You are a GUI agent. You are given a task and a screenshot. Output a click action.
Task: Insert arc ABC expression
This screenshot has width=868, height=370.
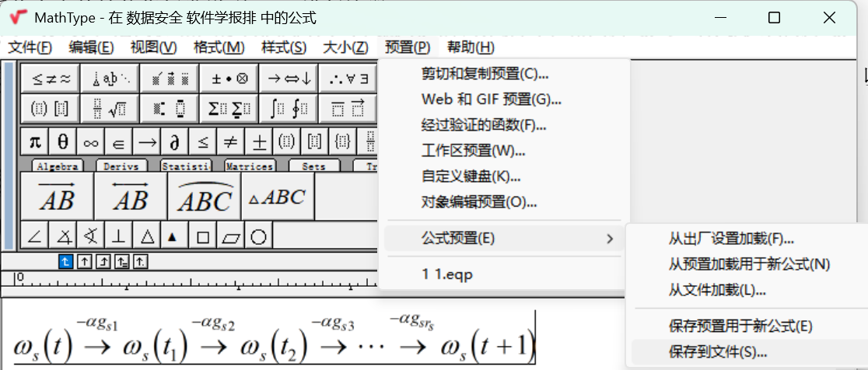(205, 197)
